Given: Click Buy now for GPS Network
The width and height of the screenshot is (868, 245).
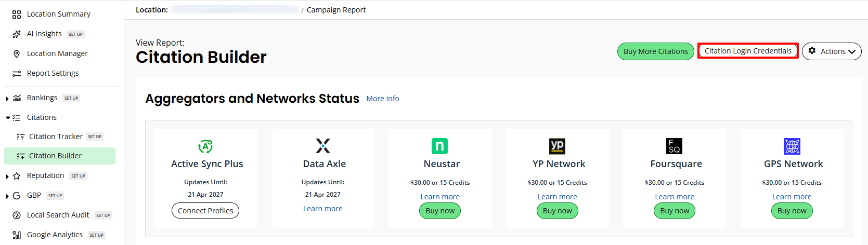Looking at the screenshot, I should 792,211.
